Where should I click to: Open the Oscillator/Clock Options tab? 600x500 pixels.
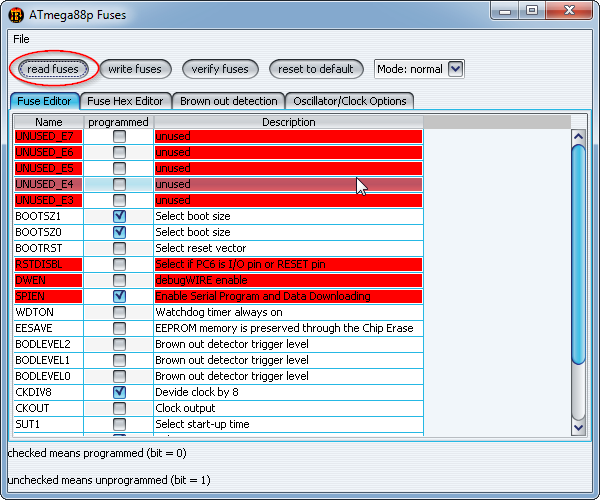[350, 101]
